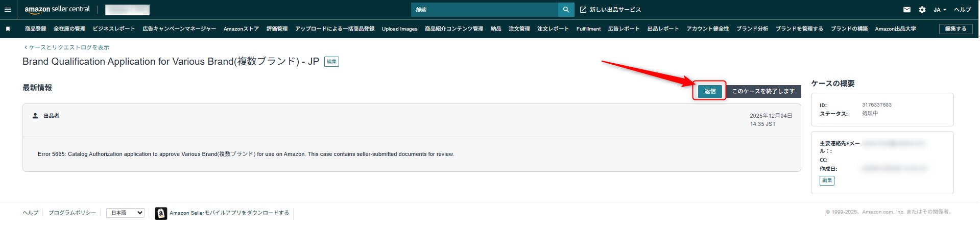Click このケースを終了します button
The height and width of the screenshot is (236, 980).
(763, 91)
